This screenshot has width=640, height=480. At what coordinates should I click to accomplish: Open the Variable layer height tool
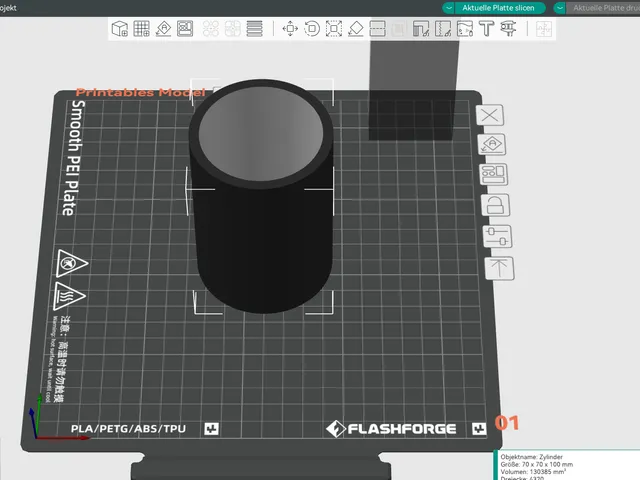(255, 29)
